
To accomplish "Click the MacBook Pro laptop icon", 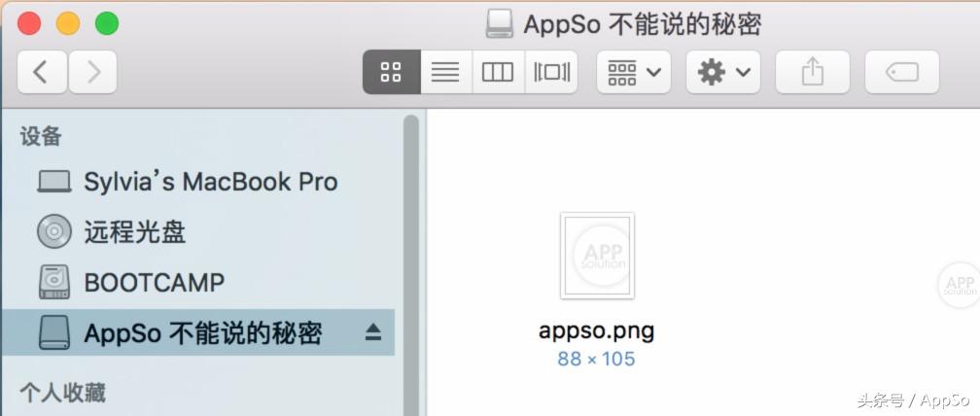I will click(54, 182).
